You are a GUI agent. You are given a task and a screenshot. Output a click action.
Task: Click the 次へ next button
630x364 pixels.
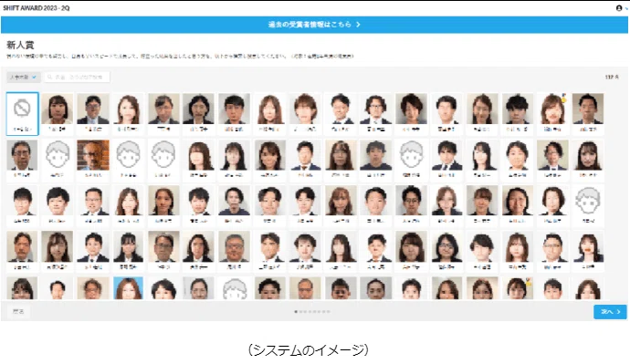point(610,311)
